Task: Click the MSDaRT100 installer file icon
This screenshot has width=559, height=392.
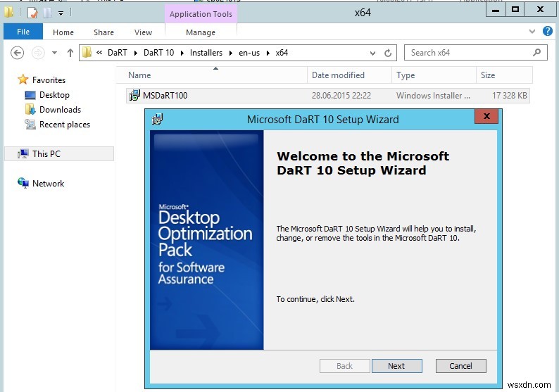Action: pos(134,95)
